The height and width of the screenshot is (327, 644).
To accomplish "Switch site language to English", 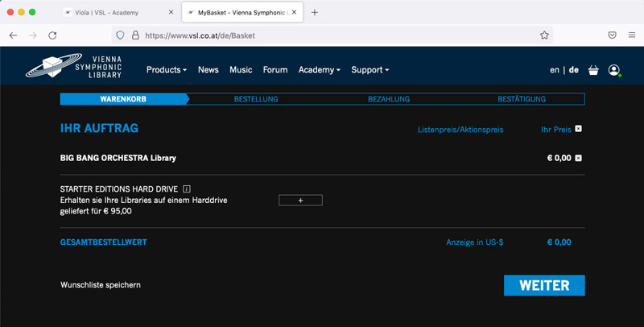I will coord(555,70).
